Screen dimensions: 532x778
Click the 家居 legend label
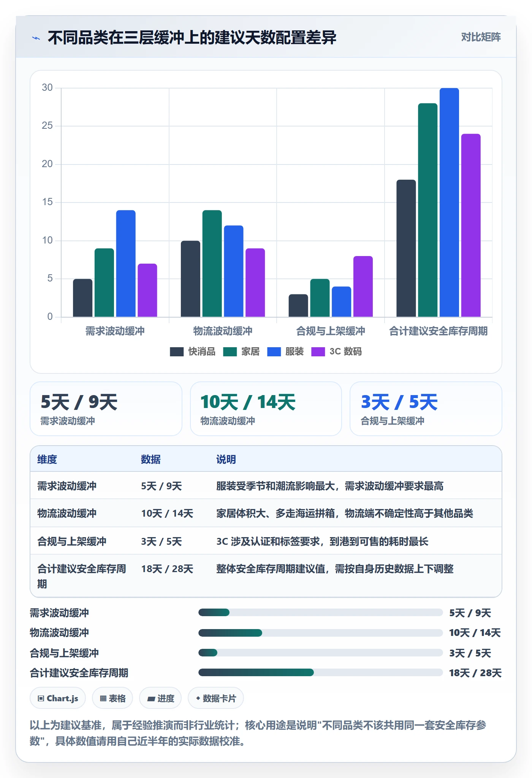click(250, 352)
